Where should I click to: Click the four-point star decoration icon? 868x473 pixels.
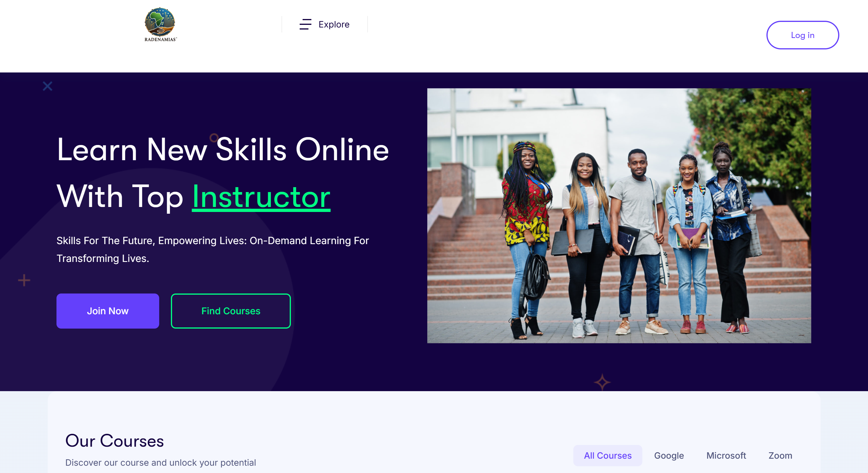pyautogui.click(x=602, y=382)
